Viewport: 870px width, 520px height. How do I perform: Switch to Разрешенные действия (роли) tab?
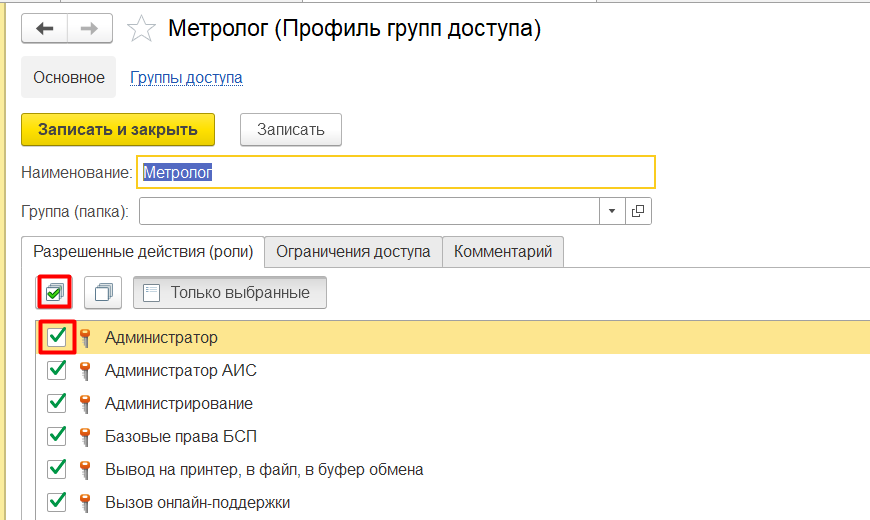[143, 252]
